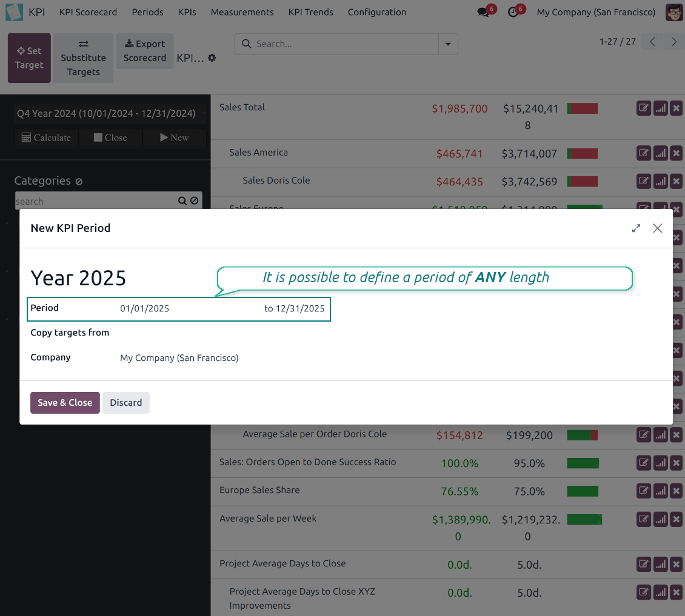
Task: Remove the Europe Sales Share row with X icon
Action: (x=677, y=491)
